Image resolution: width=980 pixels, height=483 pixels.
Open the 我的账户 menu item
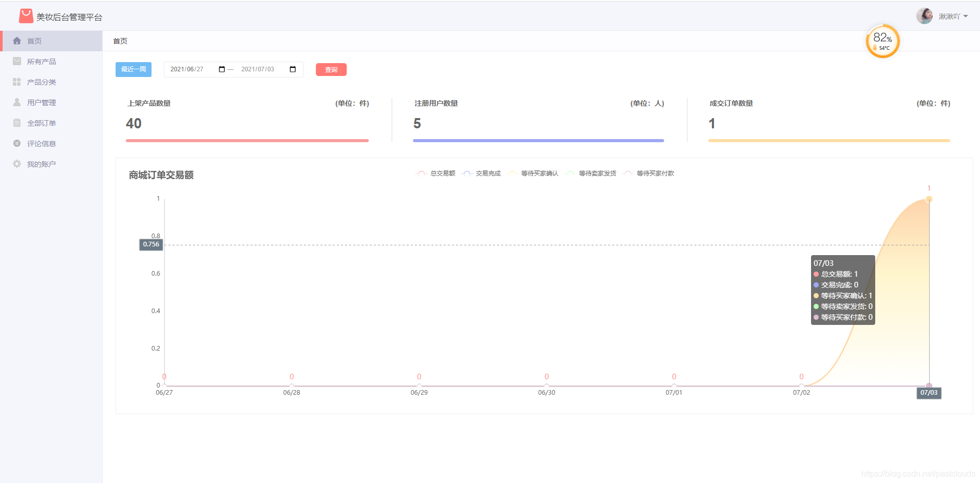coord(51,164)
